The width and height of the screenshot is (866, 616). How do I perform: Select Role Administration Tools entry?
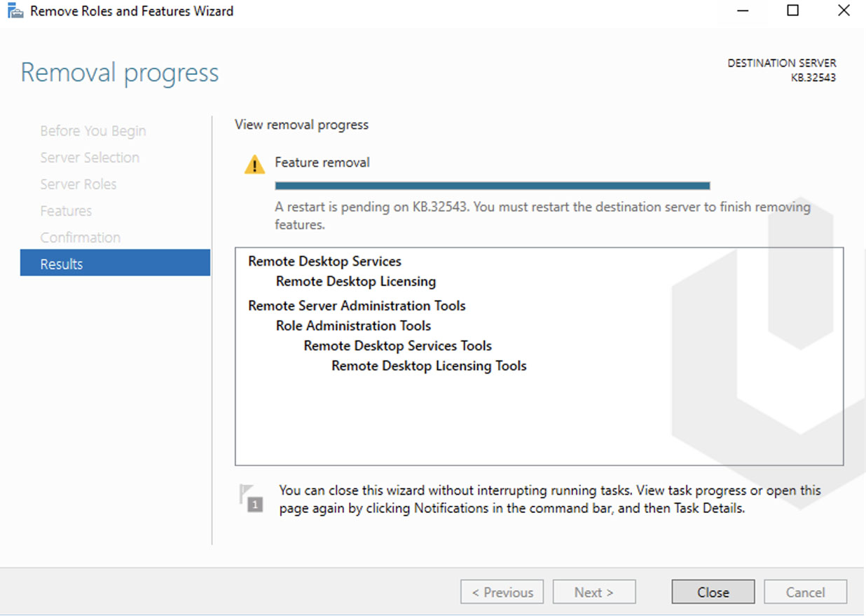[x=352, y=325]
